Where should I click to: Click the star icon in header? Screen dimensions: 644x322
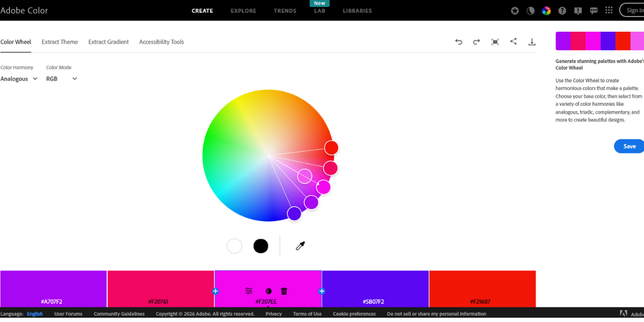(515, 11)
